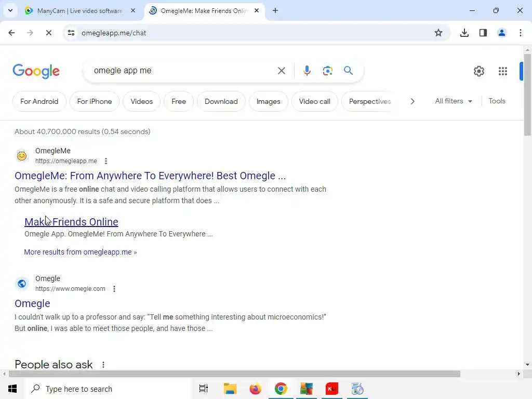The height and width of the screenshot is (399, 532).
Task: Select the Video call filter
Action: [x=314, y=101]
